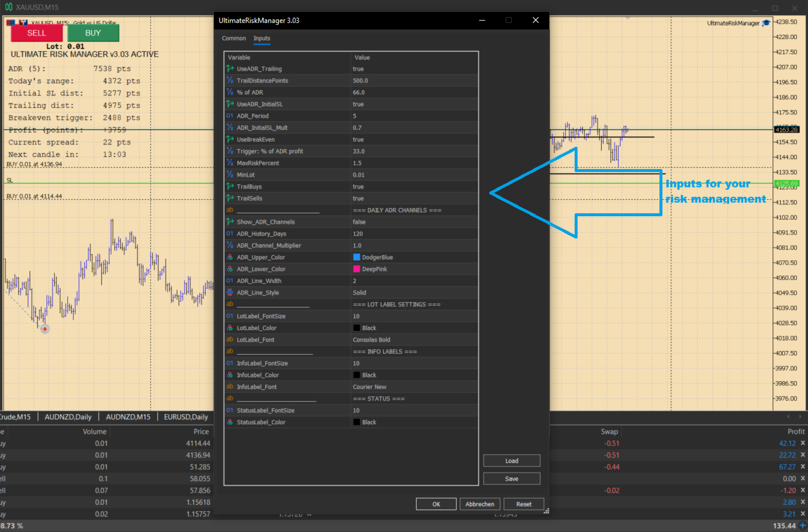Select the ADR_Channel_Multiplier row name
The width and height of the screenshot is (808, 532).
(269, 246)
